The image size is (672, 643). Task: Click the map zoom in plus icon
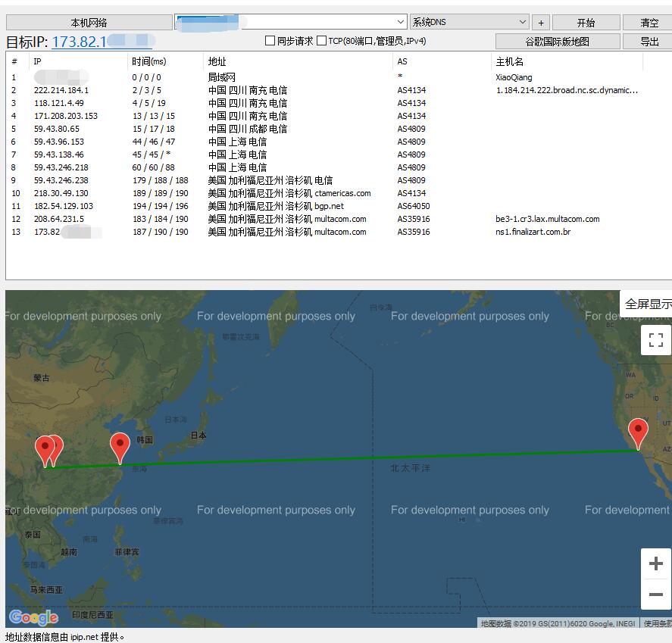pyautogui.click(x=655, y=563)
